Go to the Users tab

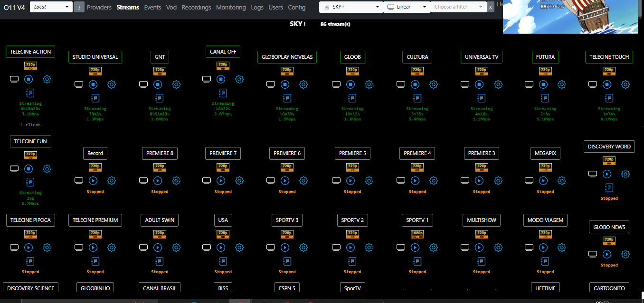click(275, 7)
